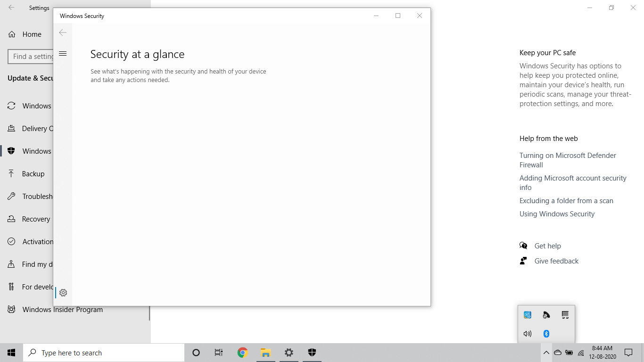Screen dimensions: 644x362
Task: Open the Action Center notifications icon
Action: coord(628,353)
